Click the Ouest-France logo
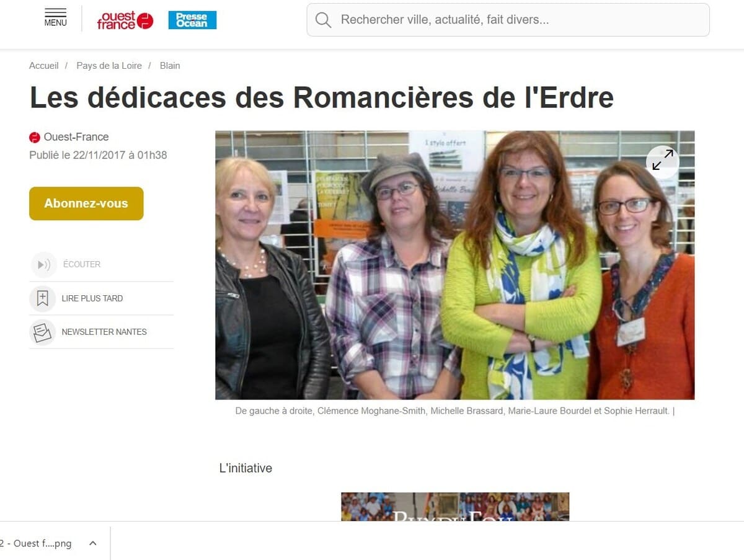Screen dimensions: 744x560 [125, 20]
